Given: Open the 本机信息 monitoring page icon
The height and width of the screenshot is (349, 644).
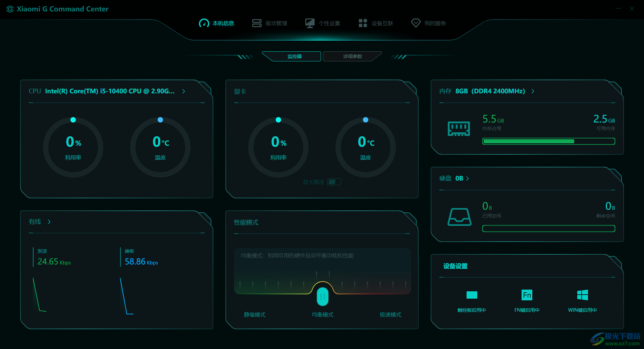Looking at the screenshot, I should pyautogui.click(x=204, y=23).
